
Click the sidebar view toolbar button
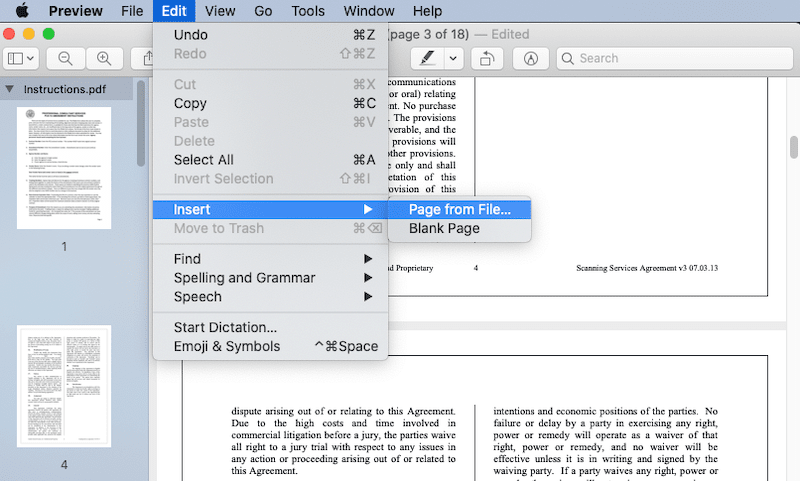pyautogui.click(x=21, y=58)
